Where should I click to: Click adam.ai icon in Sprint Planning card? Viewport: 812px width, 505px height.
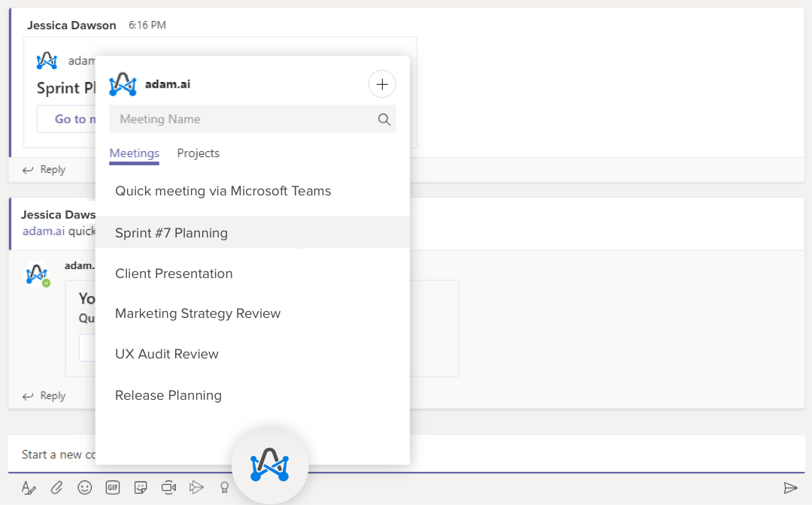[47, 61]
